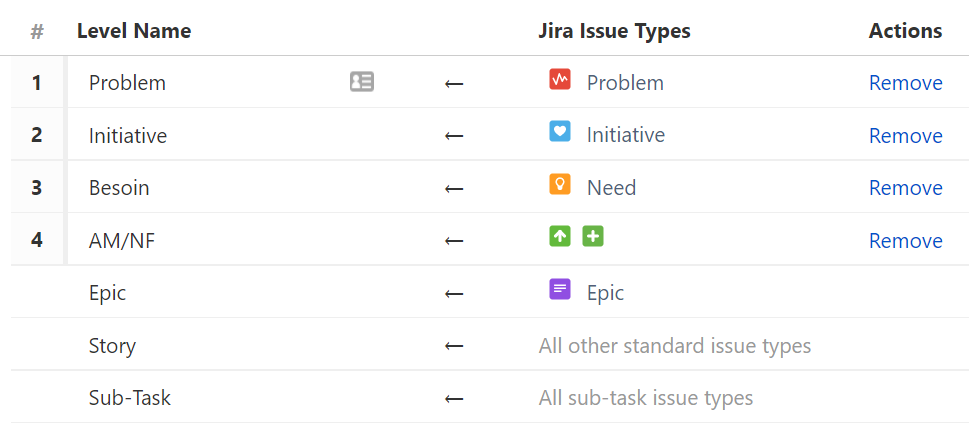Click 'All other standard issue types' text
This screenshot has height=435, width=969.
pyautogui.click(x=675, y=345)
